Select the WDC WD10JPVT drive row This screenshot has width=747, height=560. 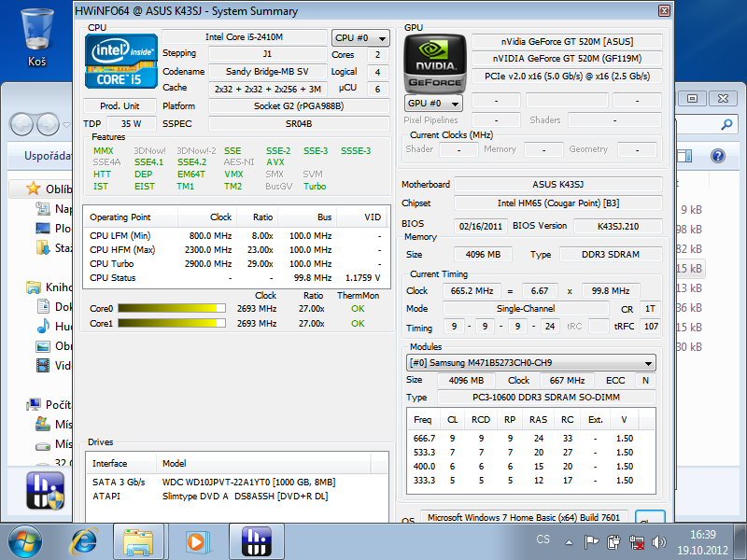[x=237, y=482]
